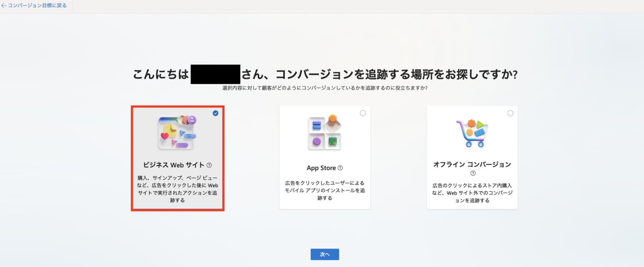Click the back arrow beside コンバージョン目標に戻る
644x267 pixels.
4,6
